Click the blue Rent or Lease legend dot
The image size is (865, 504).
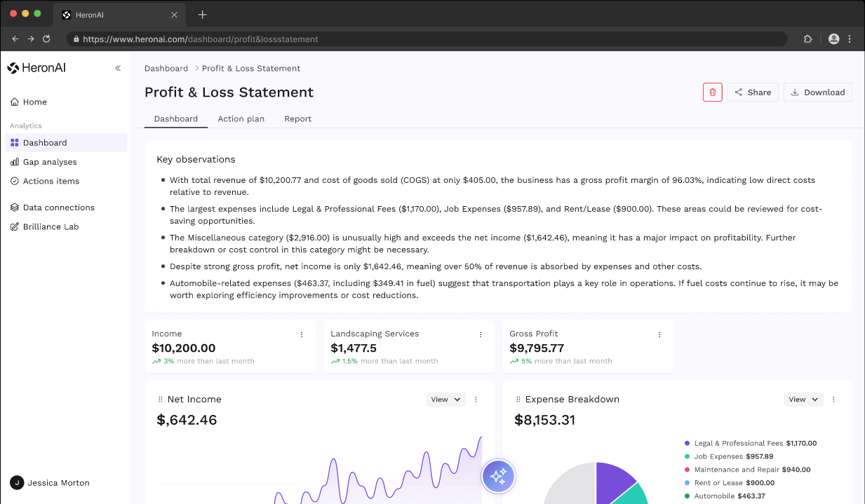[687, 483]
